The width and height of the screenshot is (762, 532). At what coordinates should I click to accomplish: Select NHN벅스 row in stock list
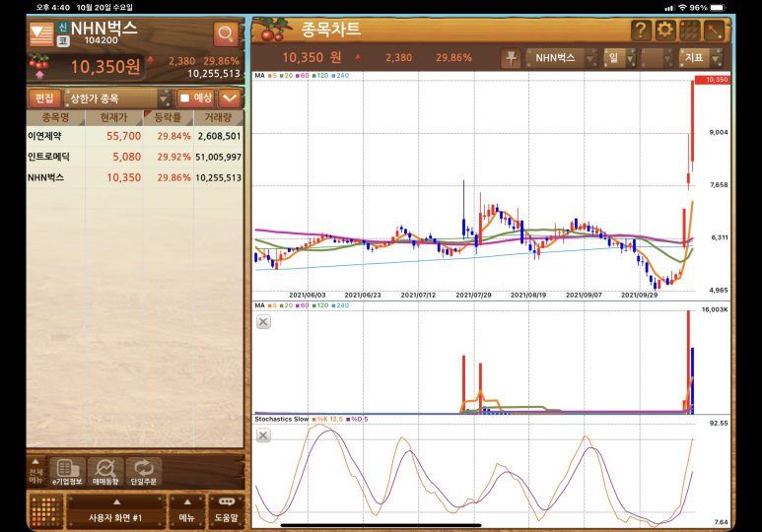pyautogui.click(x=135, y=177)
